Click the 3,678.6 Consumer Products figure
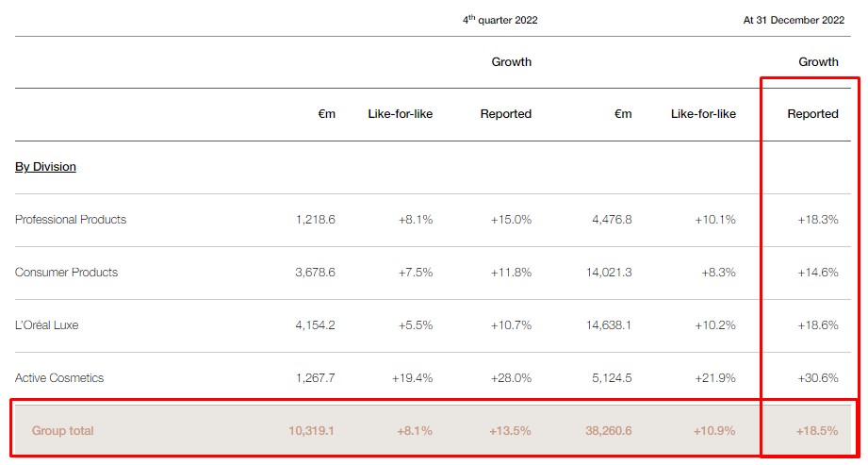This screenshot has height=465, width=868. click(x=314, y=273)
